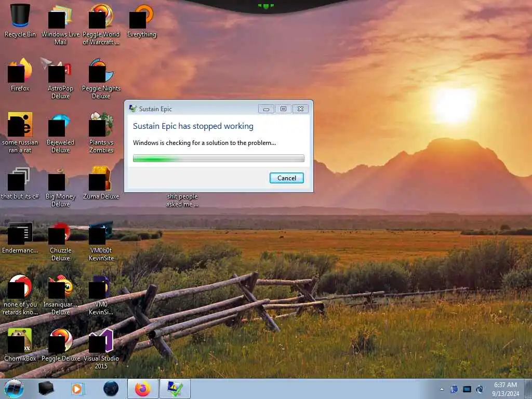Select Peggle Nights Deluxe icon
The height and width of the screenshot is (399, 532).
(x=101, y=78)
